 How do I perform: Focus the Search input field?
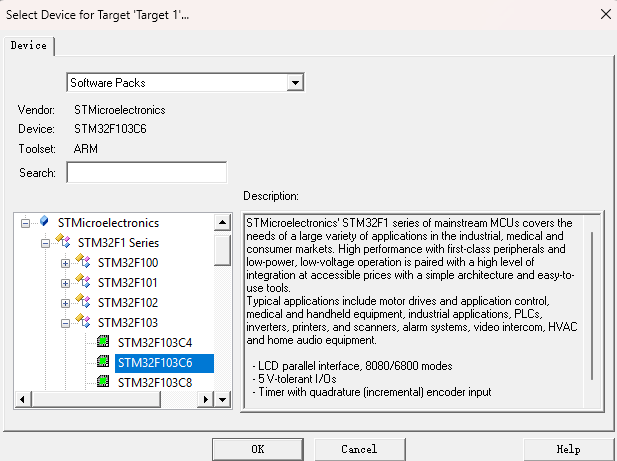[x=147, y=172]
